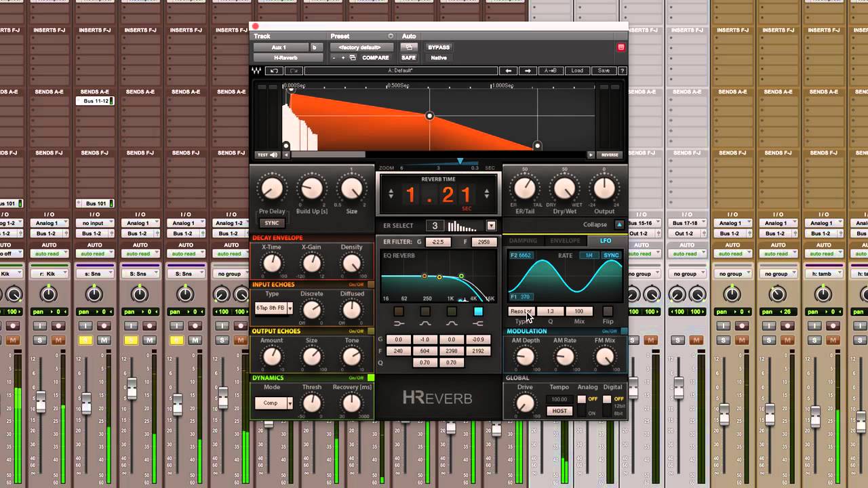This screenshot has height=488, width=868.
Task: Click the Reverb Time zoom slider marker
Action: pyautogui.click(x=460, y=161)
